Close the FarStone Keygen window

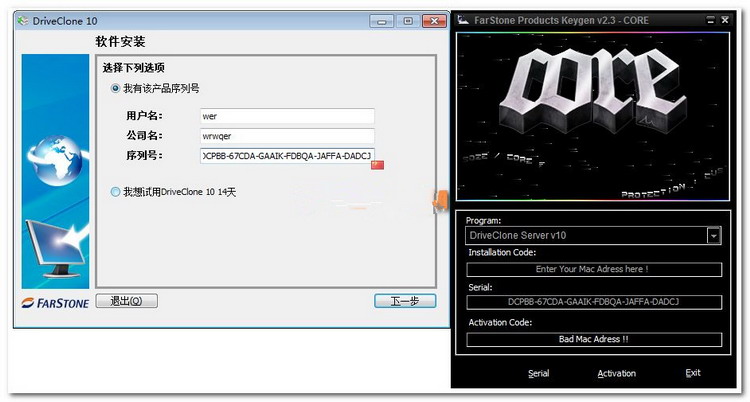point(725,20)
